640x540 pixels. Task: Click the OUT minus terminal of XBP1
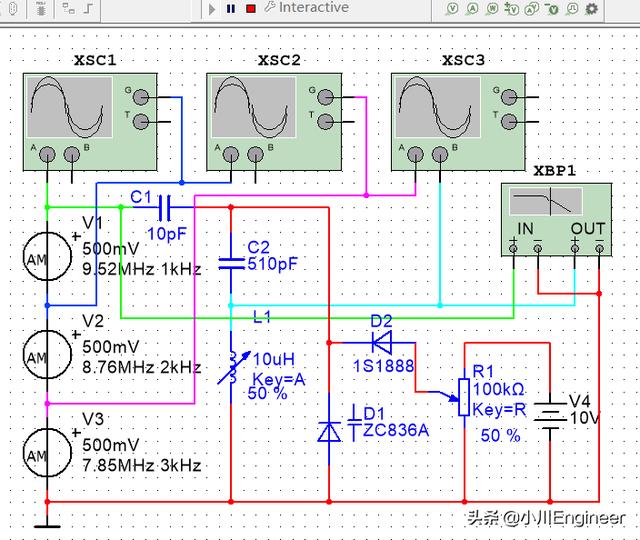(599, 248)
